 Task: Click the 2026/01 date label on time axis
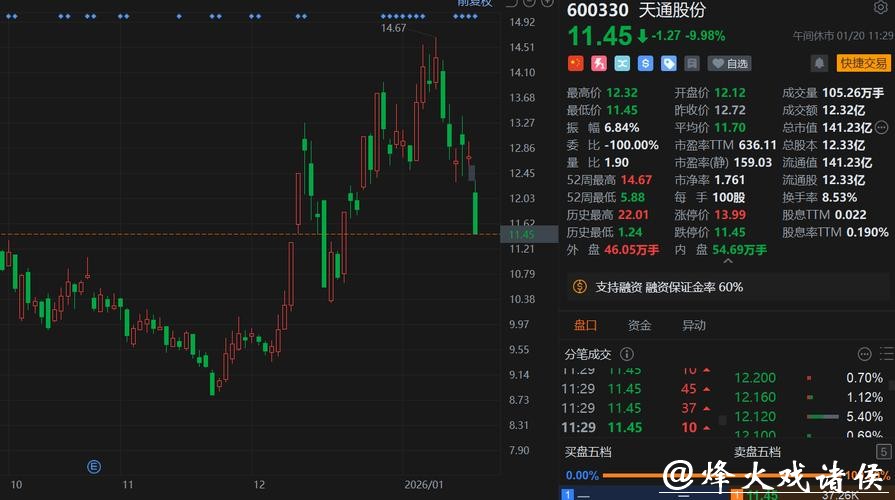(424, 485)
